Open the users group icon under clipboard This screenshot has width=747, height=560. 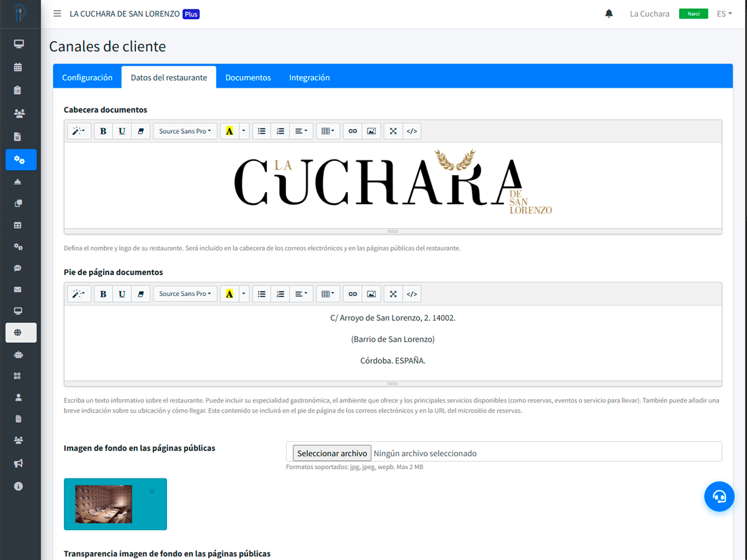pos(19,113)
